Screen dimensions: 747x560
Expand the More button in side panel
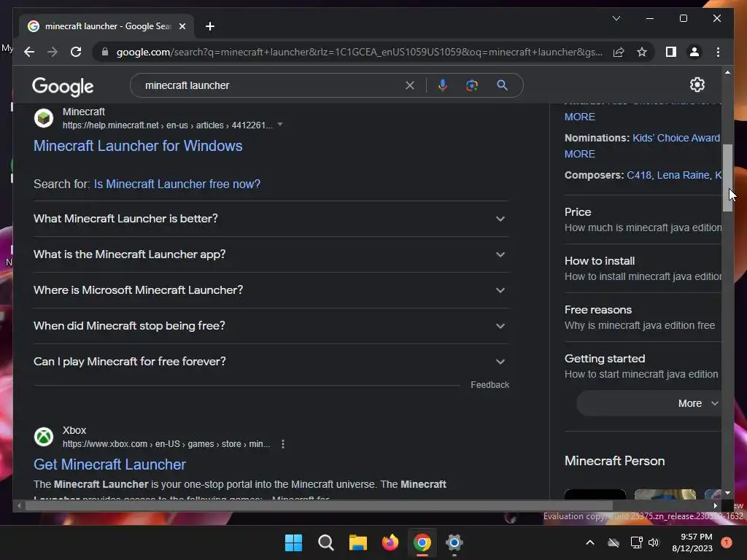pos(649,403)
